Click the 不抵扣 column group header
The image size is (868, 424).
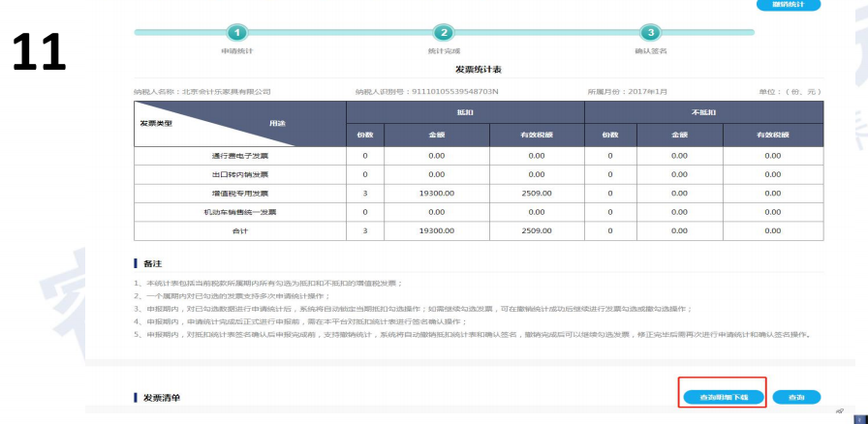(x=704, y=112)
